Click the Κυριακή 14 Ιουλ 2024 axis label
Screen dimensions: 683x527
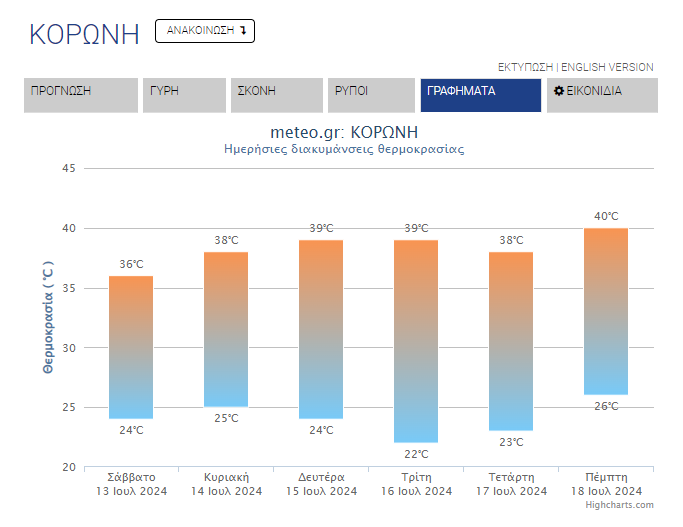226,484
